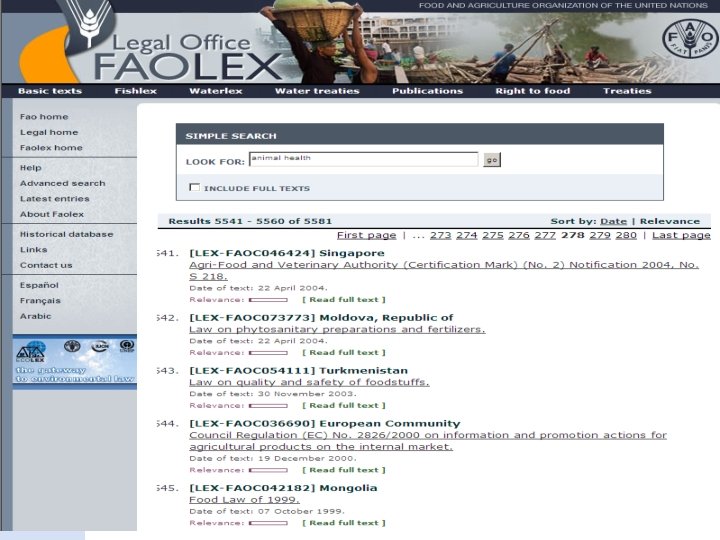Go to Fao home link
The width and height of the screenshot is (720, 540).
(x=44, y=117)
